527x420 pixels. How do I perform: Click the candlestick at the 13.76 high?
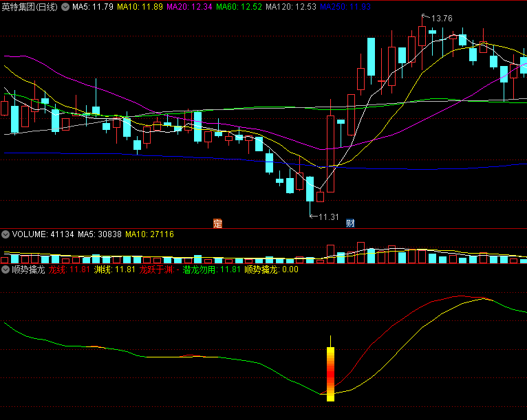[422, 36]
